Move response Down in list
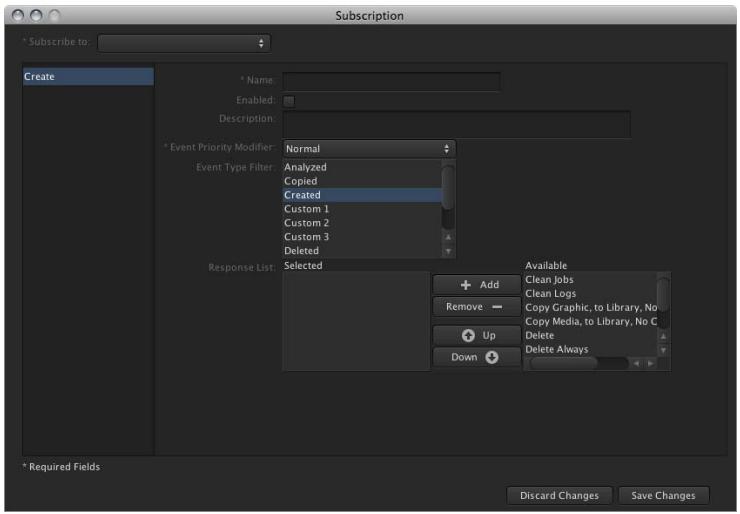 coord(477,357)
